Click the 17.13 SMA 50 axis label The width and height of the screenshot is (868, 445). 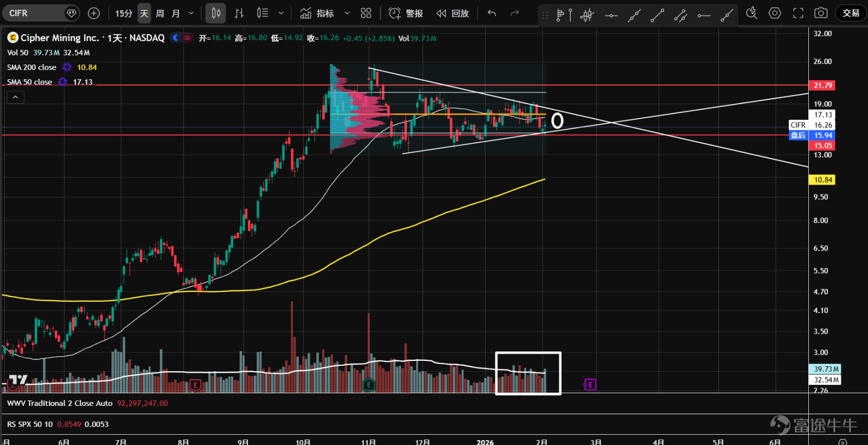point(822,115)
